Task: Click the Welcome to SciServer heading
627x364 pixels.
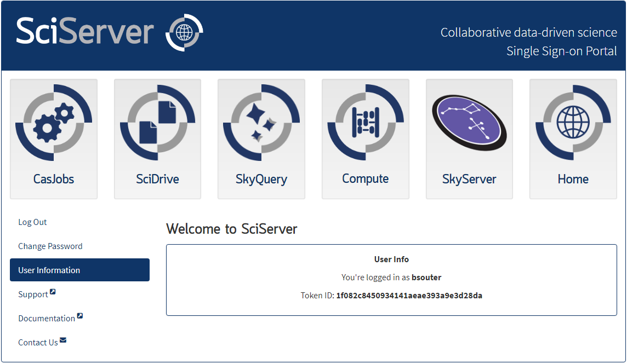Action: tap(231, 229)
